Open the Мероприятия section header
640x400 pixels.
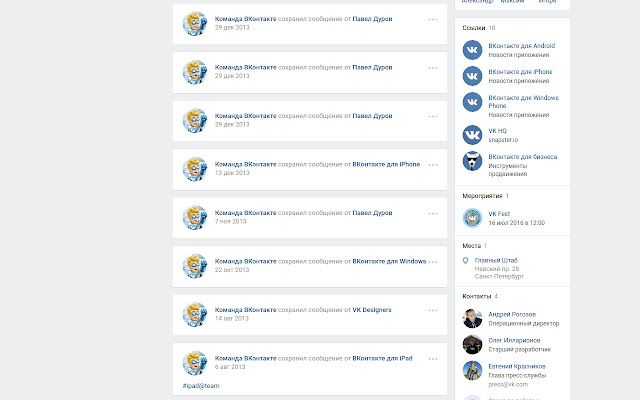click(482, 196)
